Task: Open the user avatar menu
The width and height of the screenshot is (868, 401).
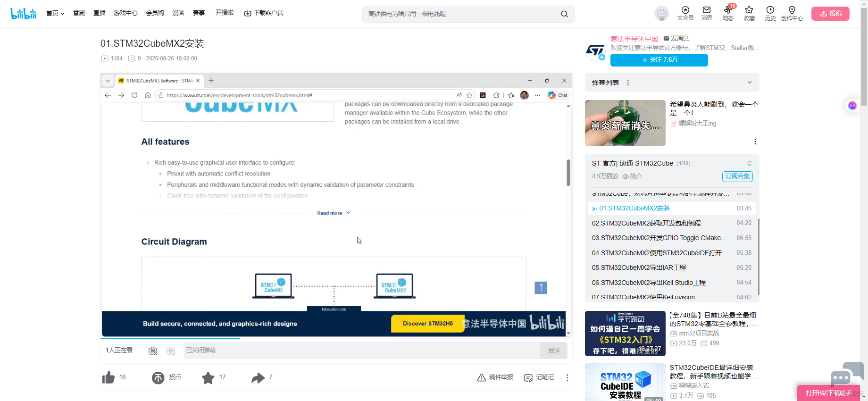Action: [x=662, y=14]
